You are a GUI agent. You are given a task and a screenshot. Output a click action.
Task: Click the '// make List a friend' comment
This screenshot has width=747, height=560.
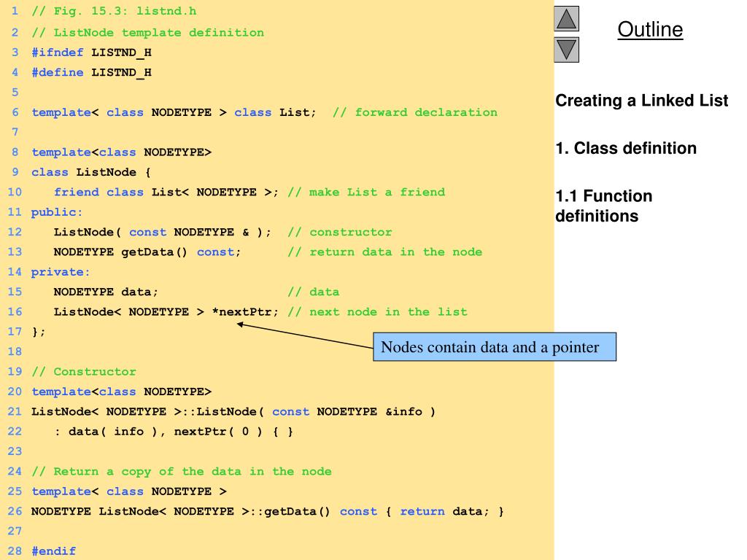(x=366, y=192)
